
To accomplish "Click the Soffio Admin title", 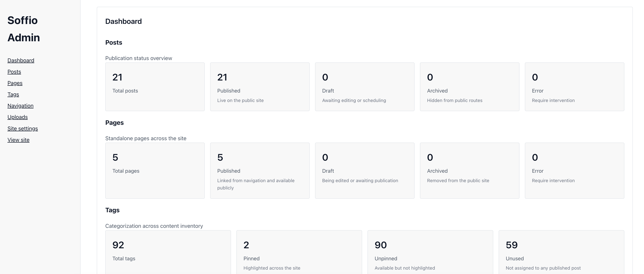I will tap(24, 29).
